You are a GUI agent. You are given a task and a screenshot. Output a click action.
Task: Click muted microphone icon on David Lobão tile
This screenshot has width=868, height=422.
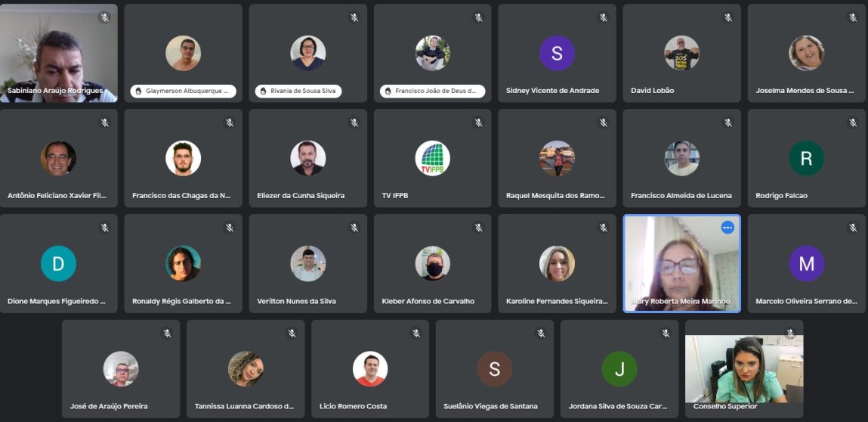coord(728,17)
